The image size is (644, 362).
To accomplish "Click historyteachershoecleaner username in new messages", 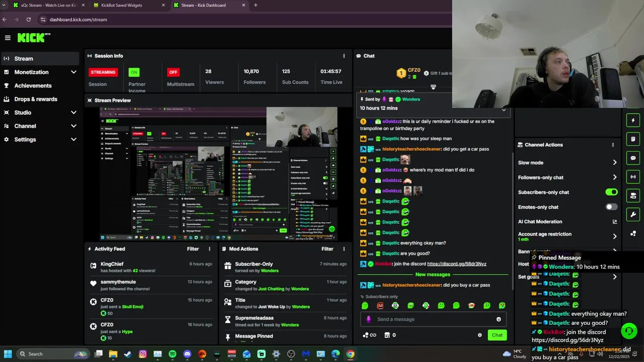I will click(412, 285).
